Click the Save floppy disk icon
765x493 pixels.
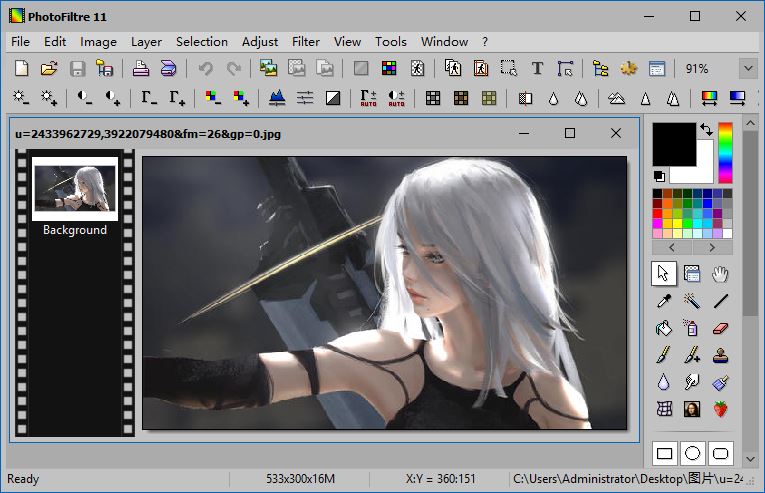click(x=77, y=68)
